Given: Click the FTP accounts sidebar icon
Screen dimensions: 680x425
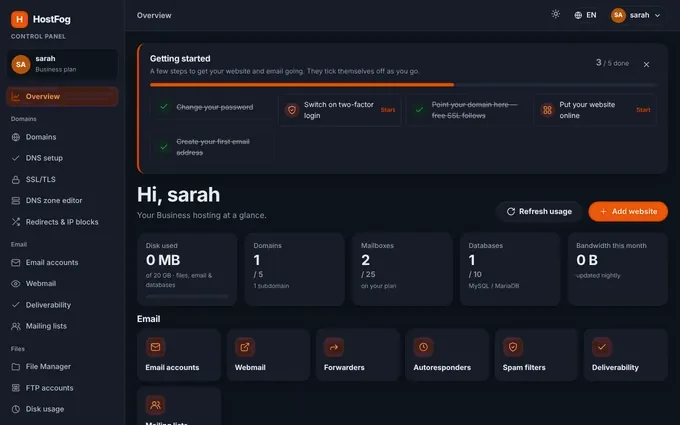Looking at the screenshot, I should (16, 388).
